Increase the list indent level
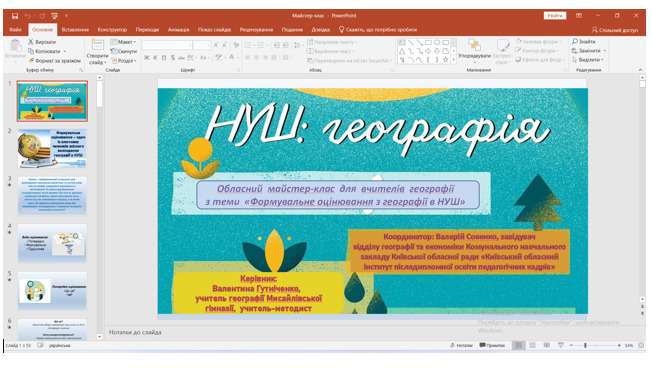 [285, 45]
